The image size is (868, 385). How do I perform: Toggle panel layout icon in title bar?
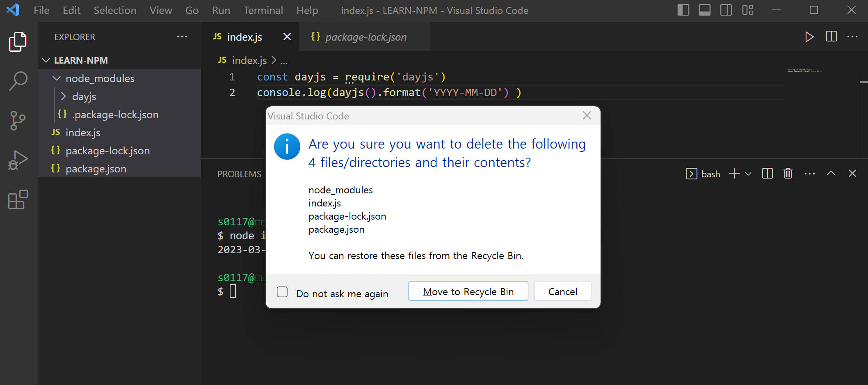pyautogui.click(x=704, y=10)
